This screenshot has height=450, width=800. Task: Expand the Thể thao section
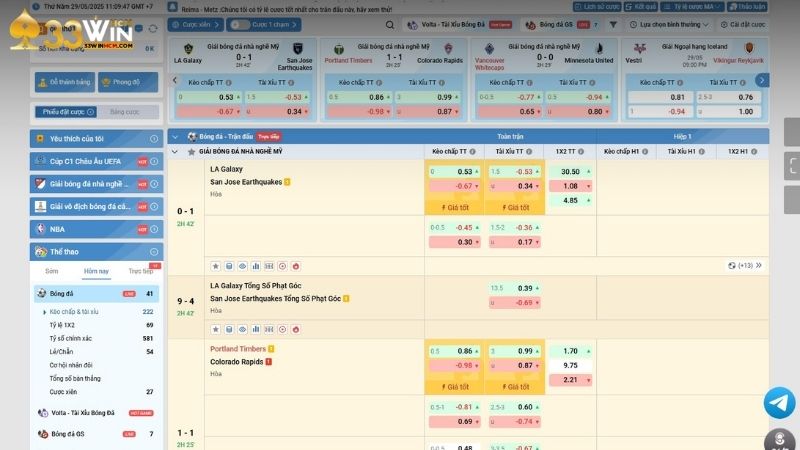(96, 252)
